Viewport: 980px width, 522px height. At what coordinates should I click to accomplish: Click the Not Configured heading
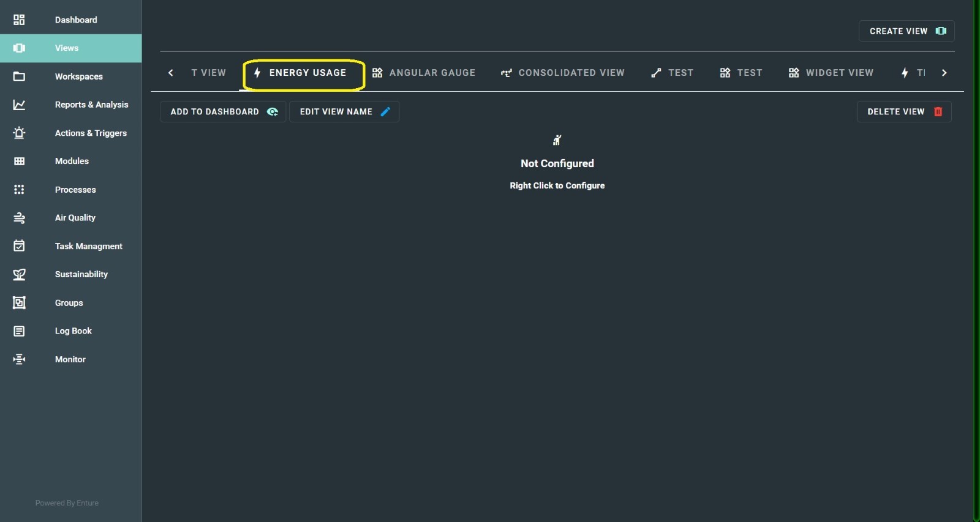[557, 163]
